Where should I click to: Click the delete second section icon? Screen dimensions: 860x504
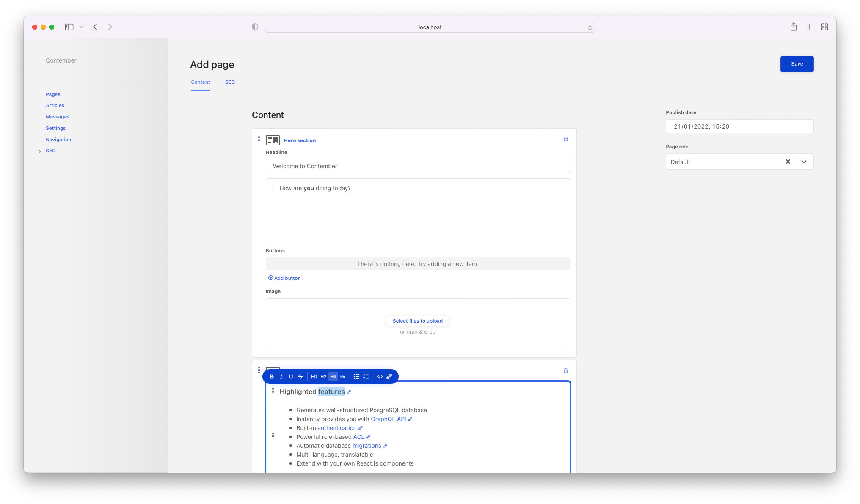click(x=566, y=371)
